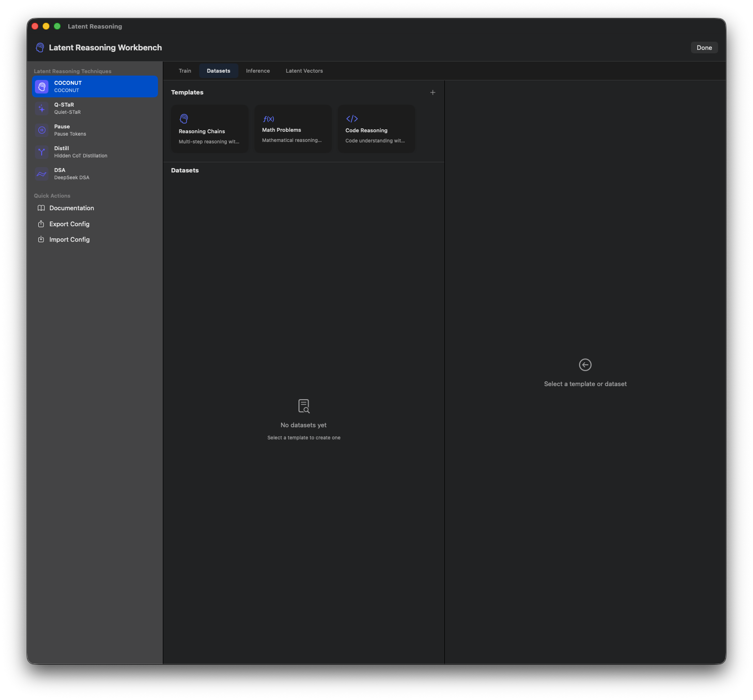Image resolution: width=753 pixels, height=700 pixels.
Task: Select the Datasets tab
Action: [219, 71]
